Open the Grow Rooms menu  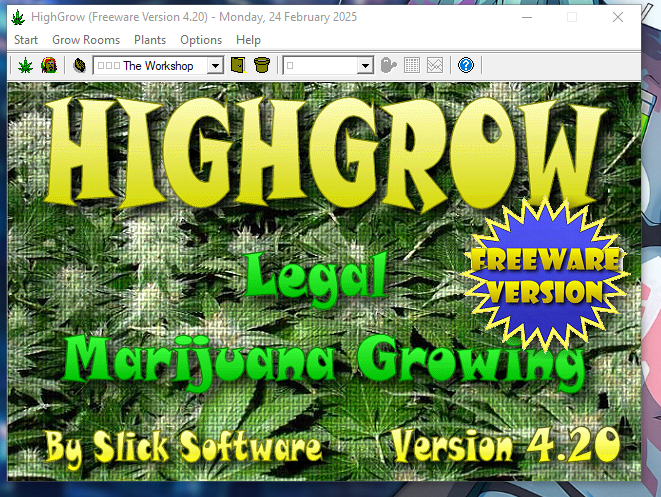point(86,40)
